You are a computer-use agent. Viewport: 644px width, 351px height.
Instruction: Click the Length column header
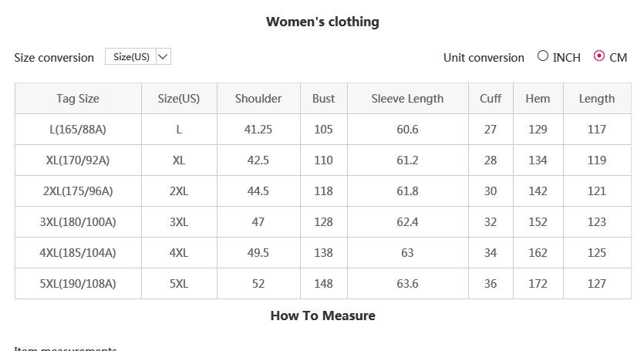point(597,99)
